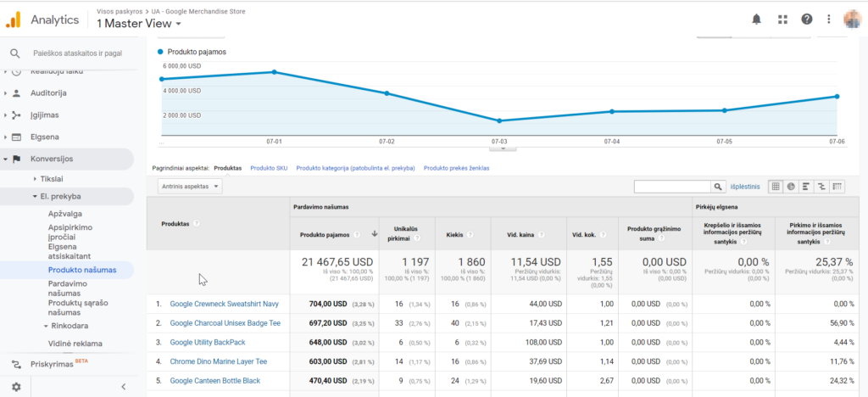Open the admin settings gear
The image size is (868, 397).
[16, 387]
